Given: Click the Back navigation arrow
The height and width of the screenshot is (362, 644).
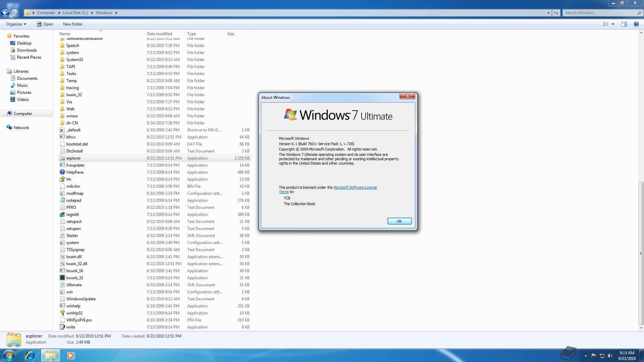Looking at the screenshot, I should pos(5,13).
